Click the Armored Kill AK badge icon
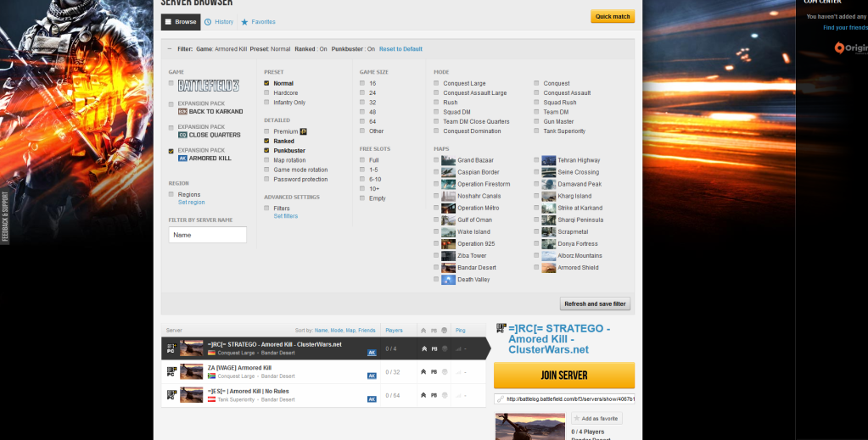The height and width of the screenshot is (440, 868). click(182, 159)
